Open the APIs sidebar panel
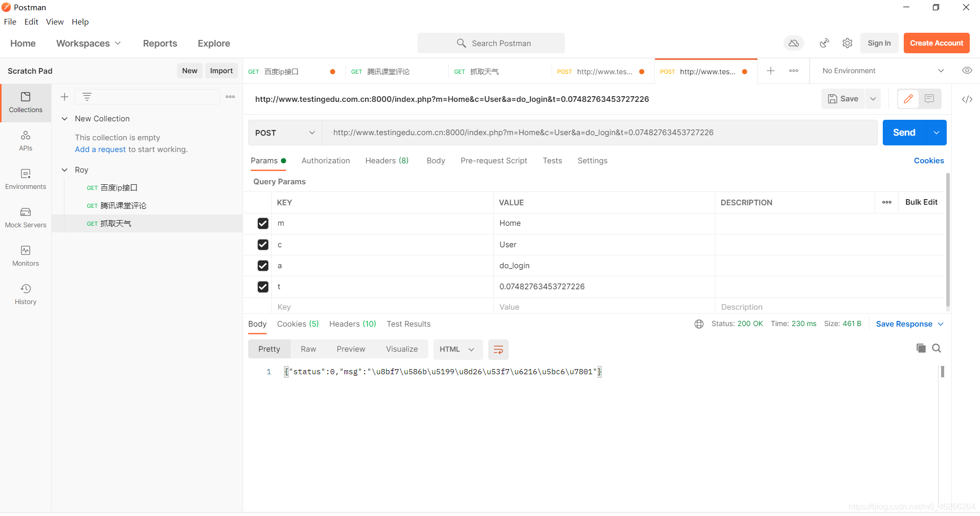980x516 pixels. [x=26, y=141]
